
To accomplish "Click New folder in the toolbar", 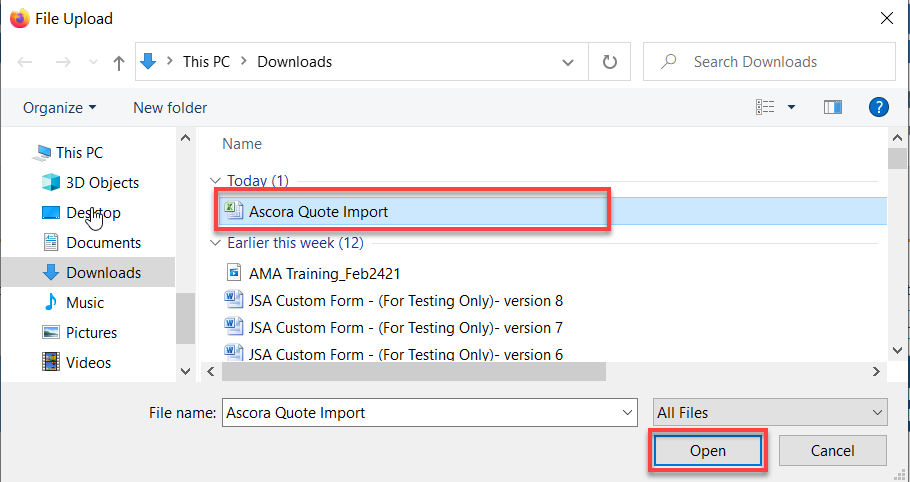I will point(170,107).
